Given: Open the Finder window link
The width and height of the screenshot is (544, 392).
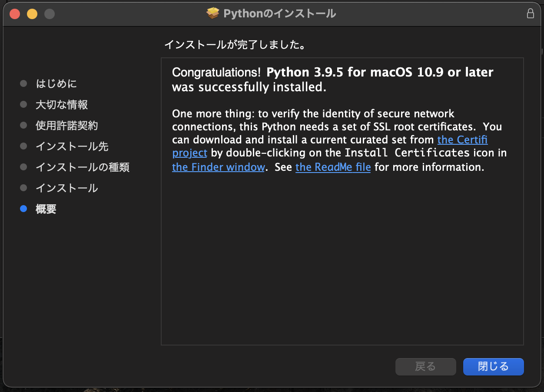Looking at the screenshot, I should pos(219,167).
